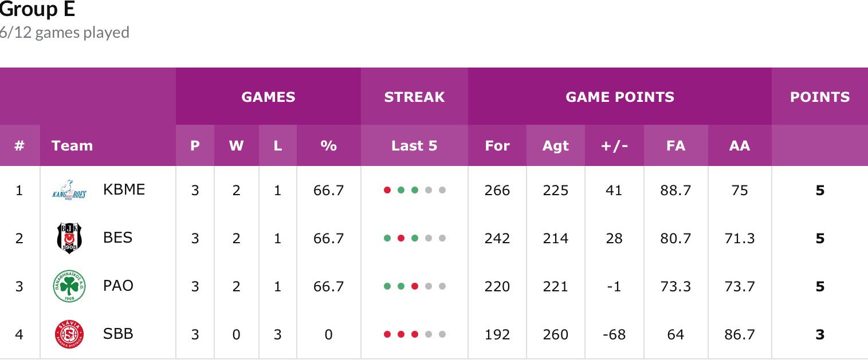Click the Kangoeroes KBME team logo

(x=69, y=190)
